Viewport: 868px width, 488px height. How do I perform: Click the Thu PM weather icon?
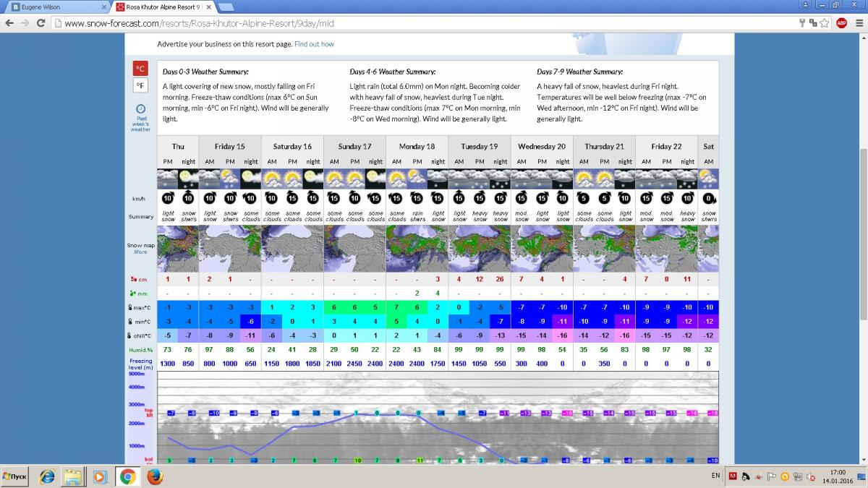(168, 178)
